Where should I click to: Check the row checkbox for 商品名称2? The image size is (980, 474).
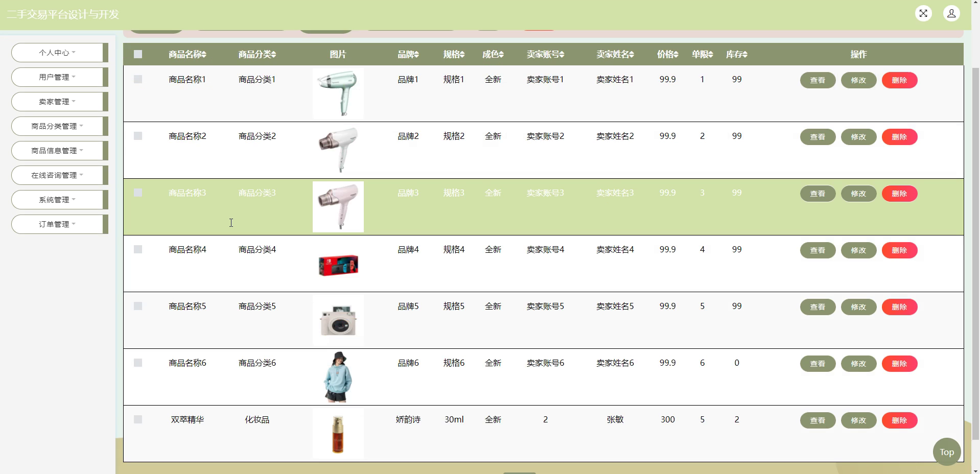click(138, 136)
